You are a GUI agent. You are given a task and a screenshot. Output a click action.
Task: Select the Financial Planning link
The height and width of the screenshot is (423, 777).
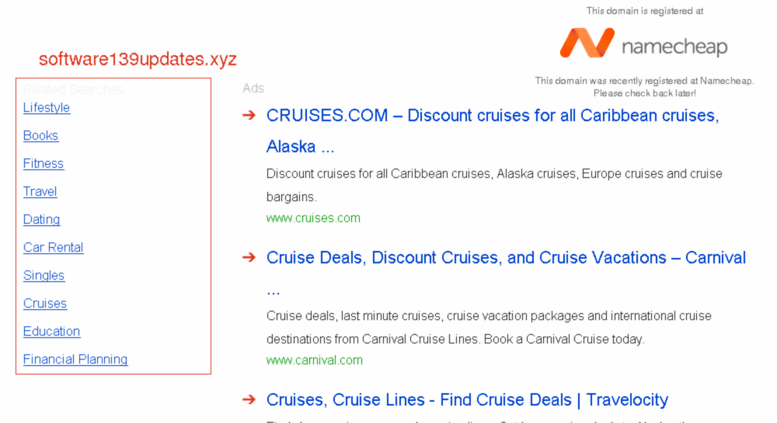point(75,359)
